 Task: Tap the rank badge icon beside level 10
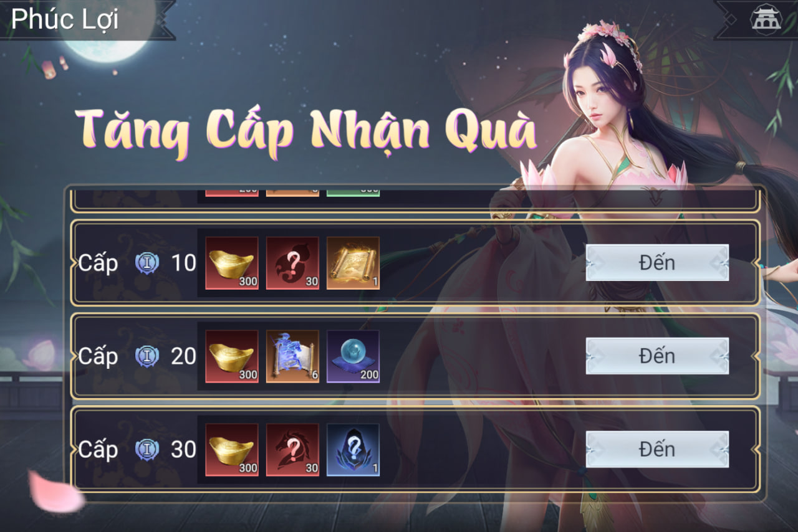coord(147,263)
